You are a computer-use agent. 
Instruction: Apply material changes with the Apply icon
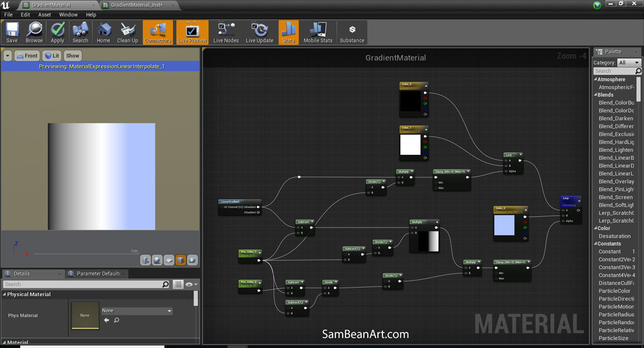tap(58, 32)
